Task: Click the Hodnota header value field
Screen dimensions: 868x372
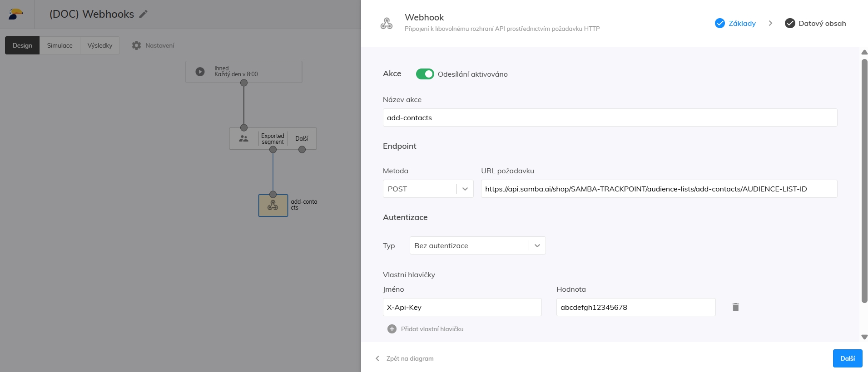Action: 635,307
